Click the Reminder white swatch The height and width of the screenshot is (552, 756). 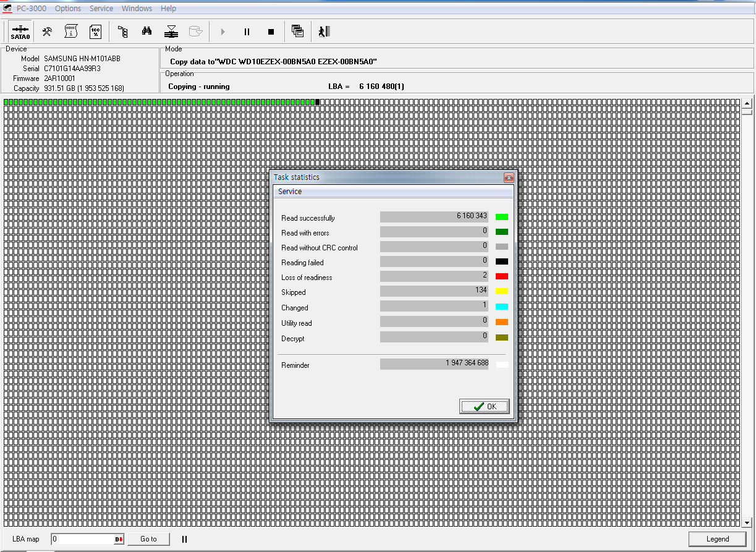click(502, 365)
